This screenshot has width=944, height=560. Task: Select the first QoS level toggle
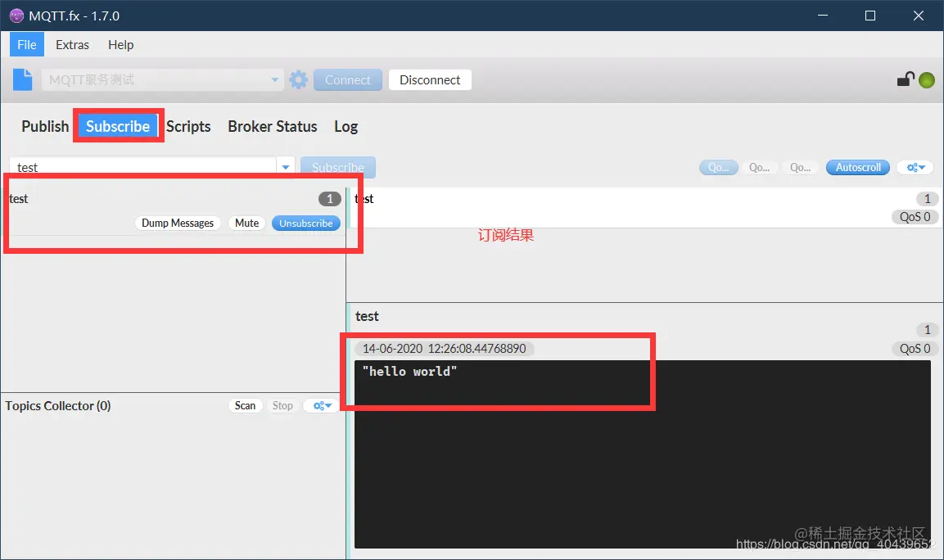coord(718,167)
